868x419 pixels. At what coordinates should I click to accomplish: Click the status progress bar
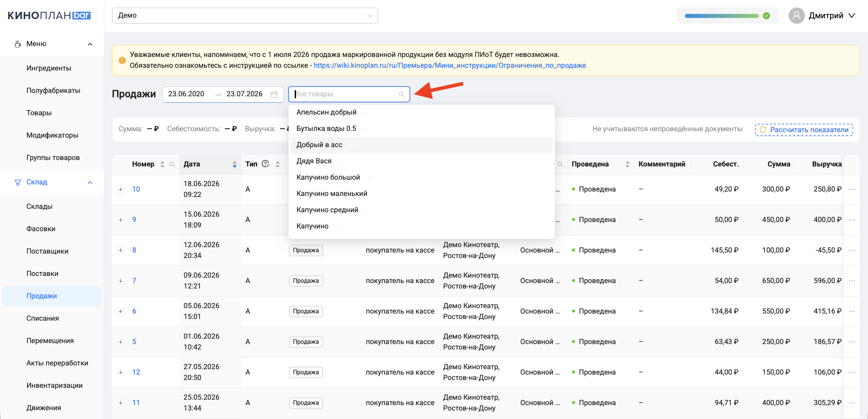[722, 16]
